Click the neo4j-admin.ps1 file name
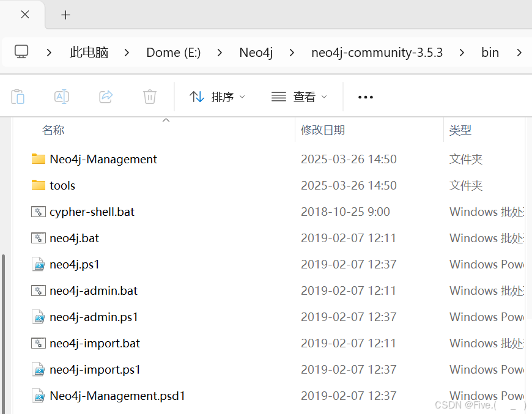 [x=94, y=317]
